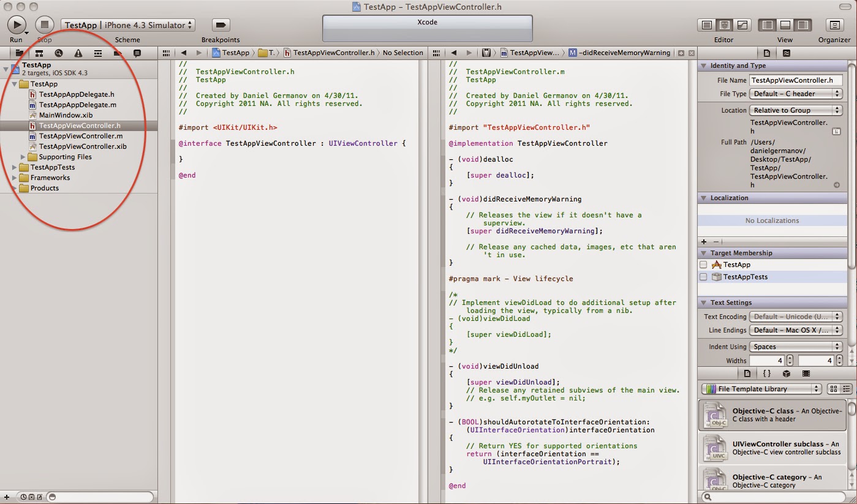Open left editor related files grid icon

tap(166, 53)
